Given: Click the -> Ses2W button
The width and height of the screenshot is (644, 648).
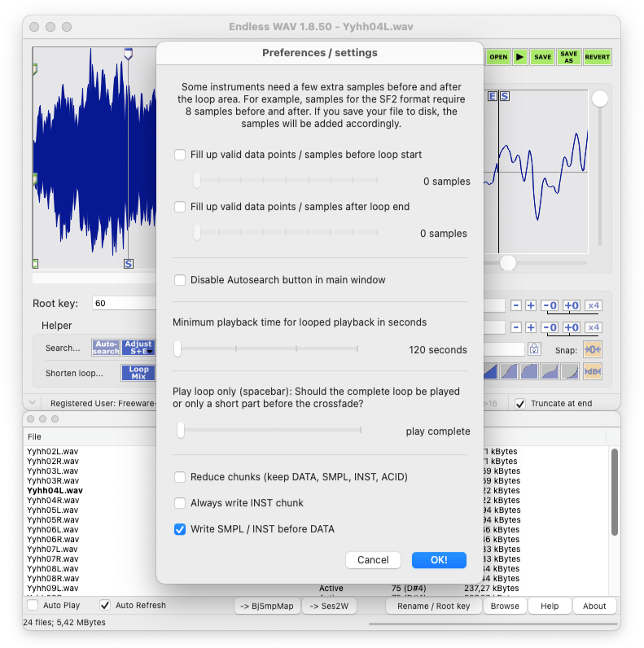Looking at the screenshot, I should (x=329, y=606).
